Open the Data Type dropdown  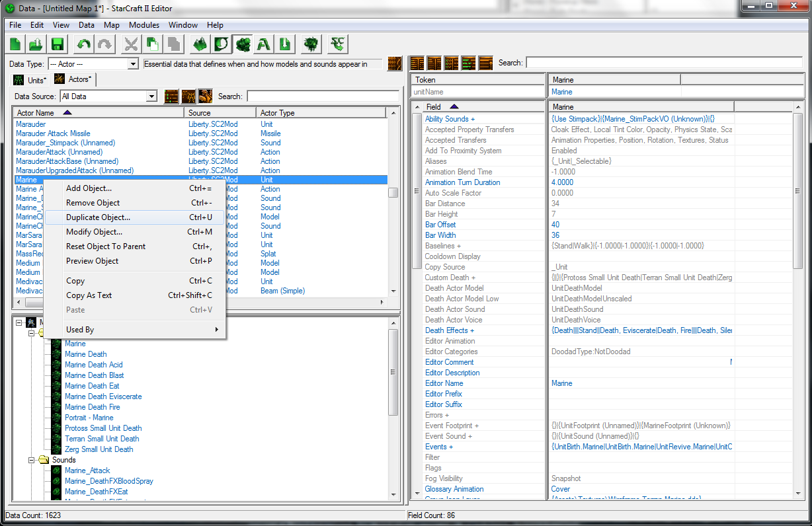tap(132, 64)
